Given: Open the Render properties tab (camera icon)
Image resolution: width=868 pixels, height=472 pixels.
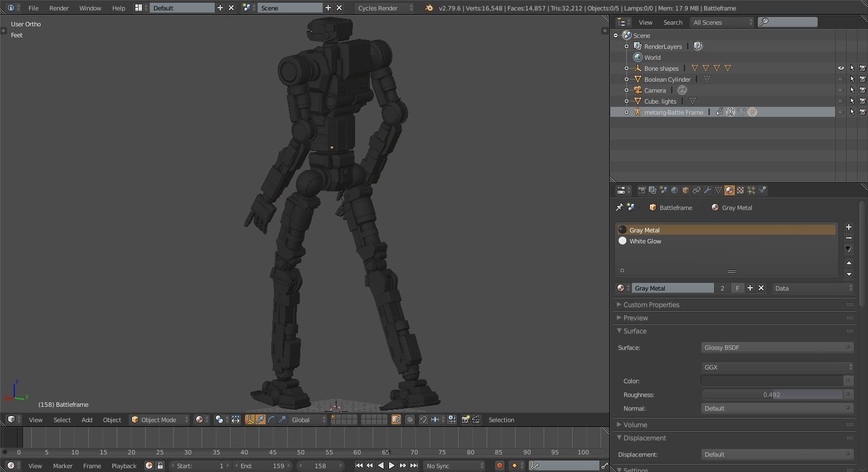Looking at the screenshot, I should click(x=642, y=190).
